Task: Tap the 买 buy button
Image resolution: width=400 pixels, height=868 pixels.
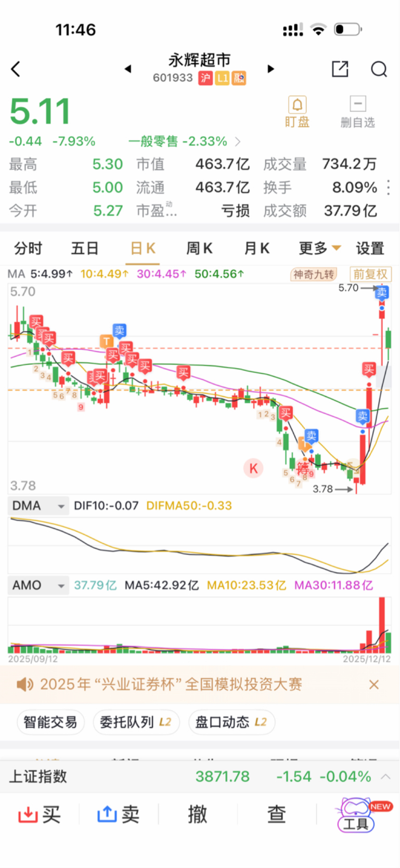Action: (x=40, y=814)
